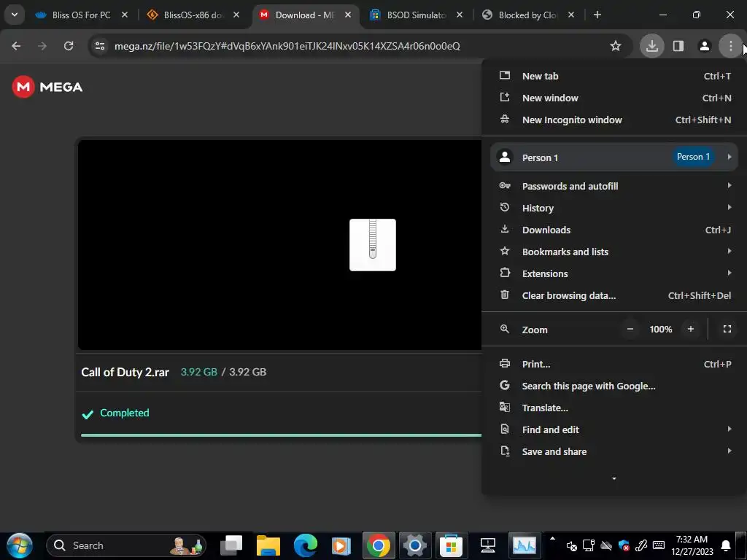This screenshot has width=747, height=560.
Task: Click the 100% zoom level value
Action: point(660,329)
